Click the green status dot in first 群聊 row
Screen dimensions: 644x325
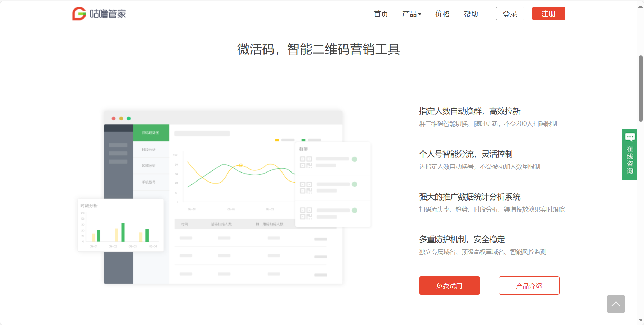click(x=355, y=159)
